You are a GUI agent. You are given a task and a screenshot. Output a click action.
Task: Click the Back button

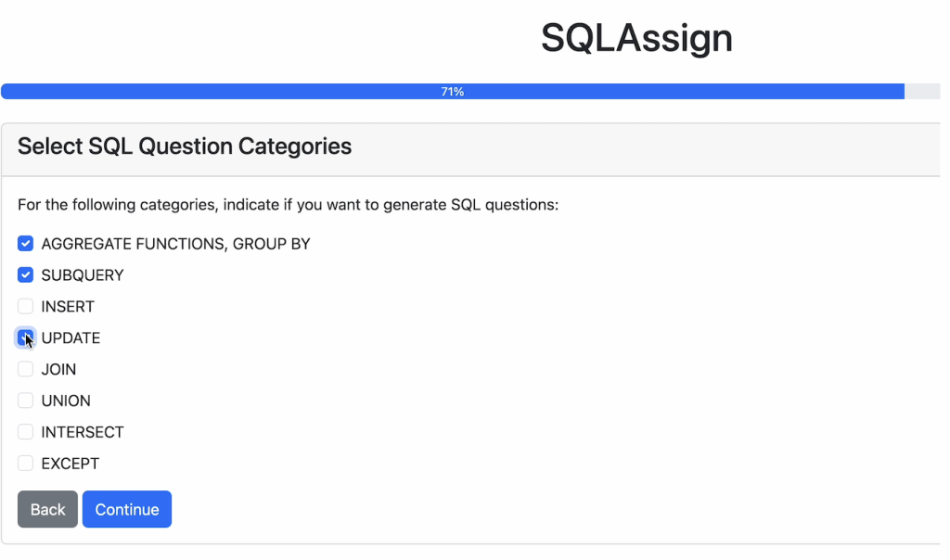point(47,509)
